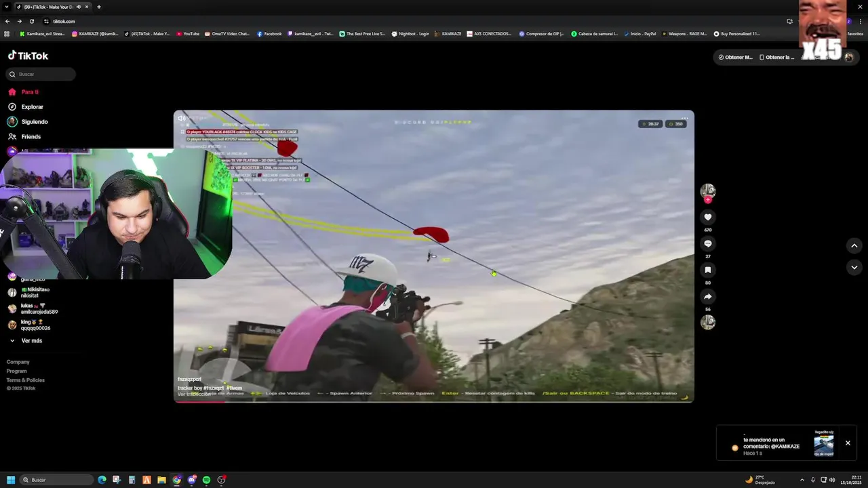Click the browser forward arrow
The image size is (868, 488).
pyautogui.click(x=19, y=21)
